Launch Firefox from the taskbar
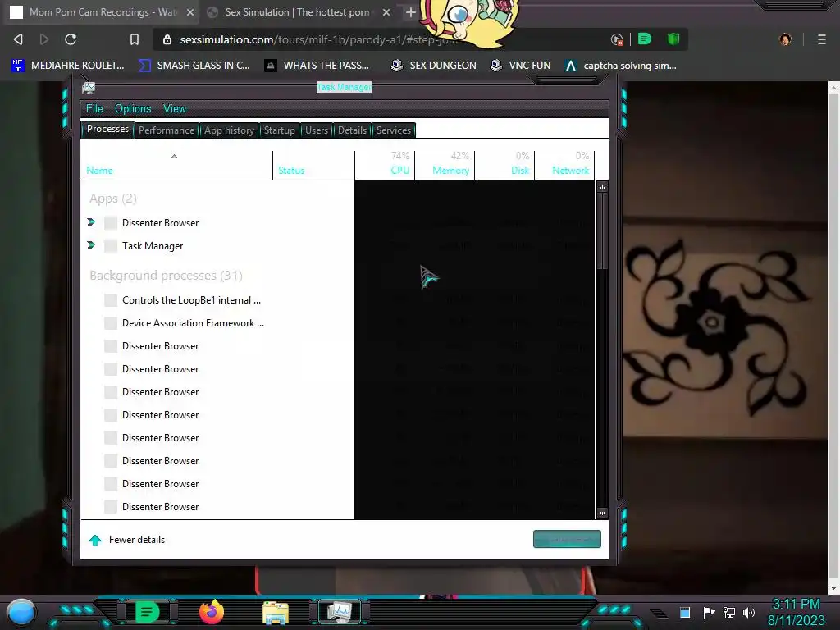 212,612
